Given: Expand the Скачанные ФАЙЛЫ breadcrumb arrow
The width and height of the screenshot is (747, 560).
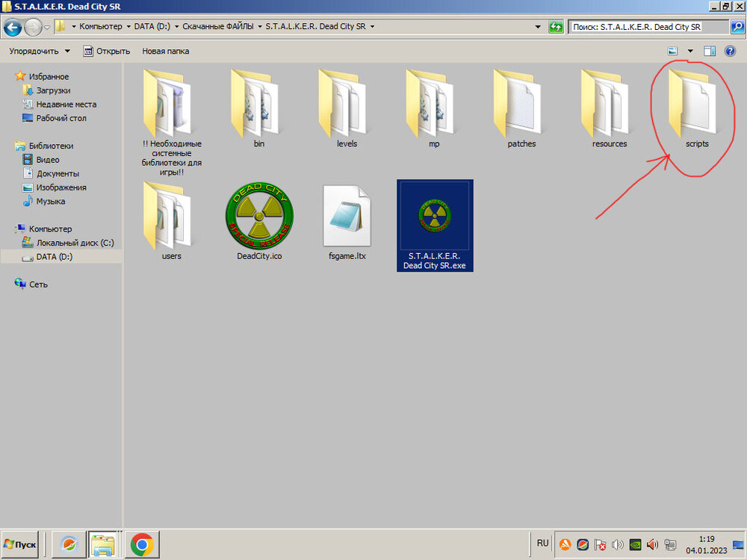Looking at the screenshot, I should (x=260, y=27).
